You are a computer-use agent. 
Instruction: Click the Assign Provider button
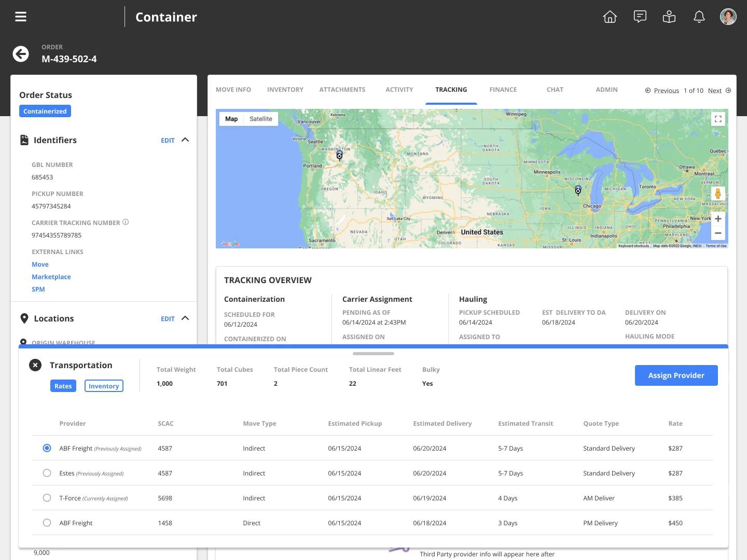pyautogui.click(x=676, y=375)
